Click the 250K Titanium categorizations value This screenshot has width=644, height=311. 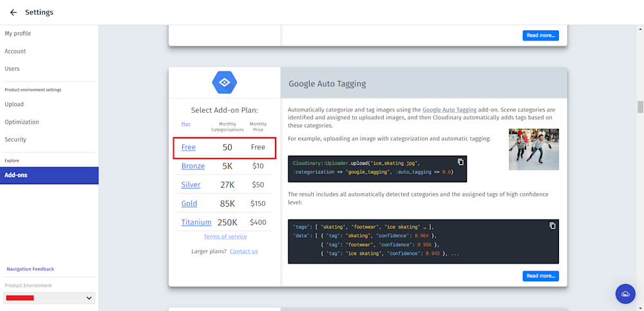(x=227, y=222)
